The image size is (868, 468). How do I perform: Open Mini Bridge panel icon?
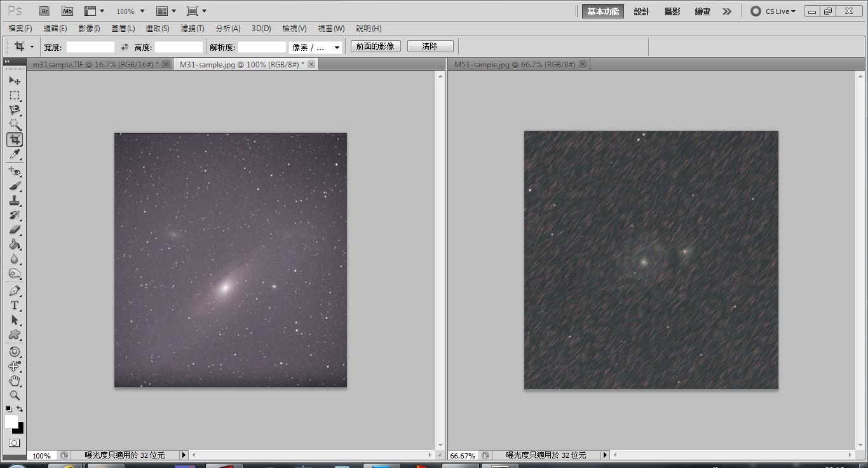pos(67,11)
